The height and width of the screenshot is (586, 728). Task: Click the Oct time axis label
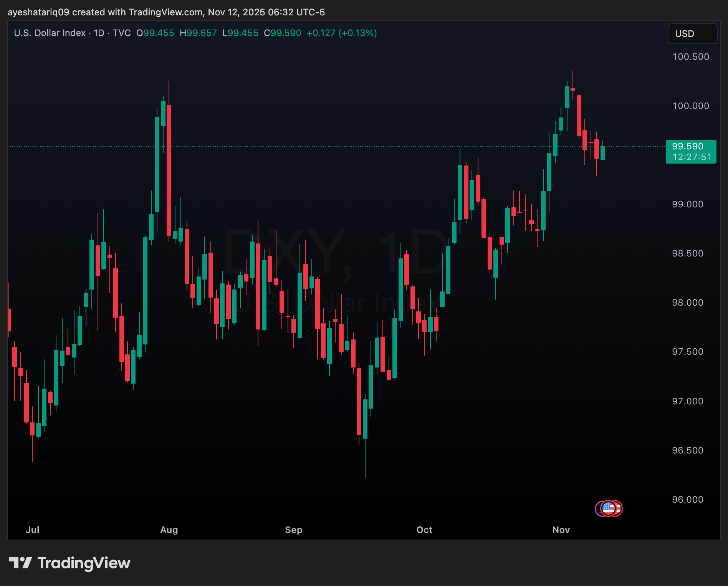coord(424,530)
